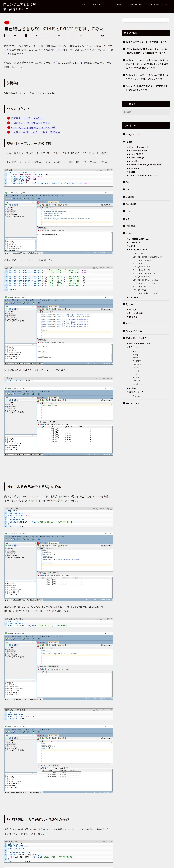Open the プロフィール menu item

pyautogui.click(x=116, y=5)
